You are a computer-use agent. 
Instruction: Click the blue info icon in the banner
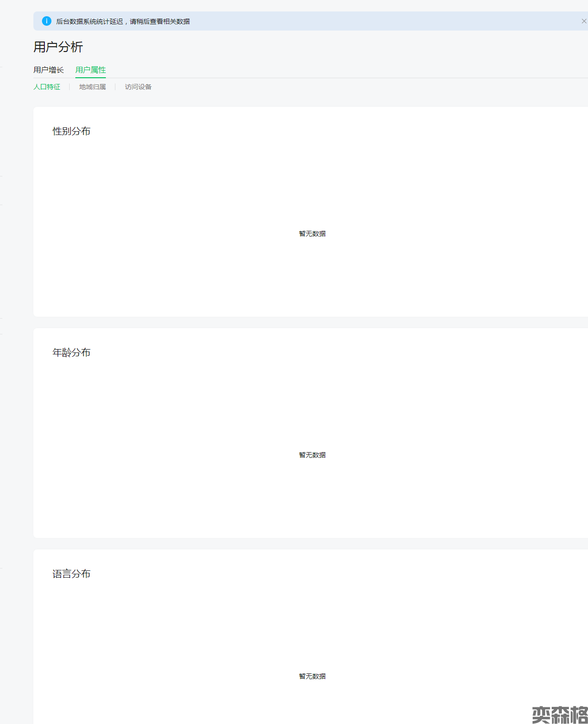pyautogui.click(x=47, y=21)
